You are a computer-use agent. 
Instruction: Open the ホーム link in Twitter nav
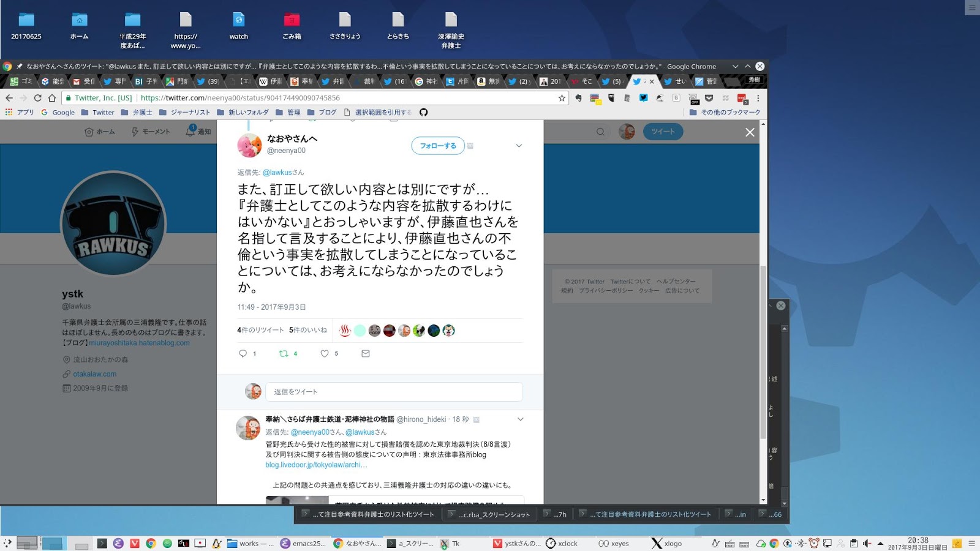[99, 132]
